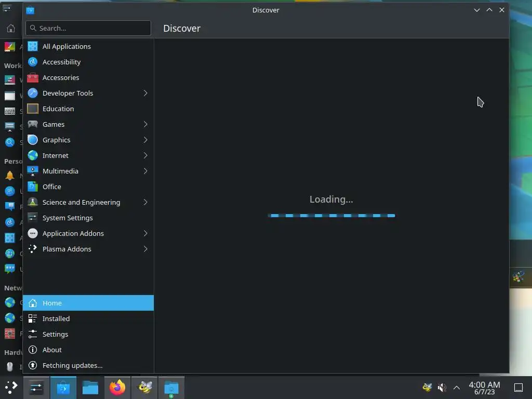Click the Fetching updates arrow icon
The width and height of the screenshot is (532, 399).
[33, 365]
